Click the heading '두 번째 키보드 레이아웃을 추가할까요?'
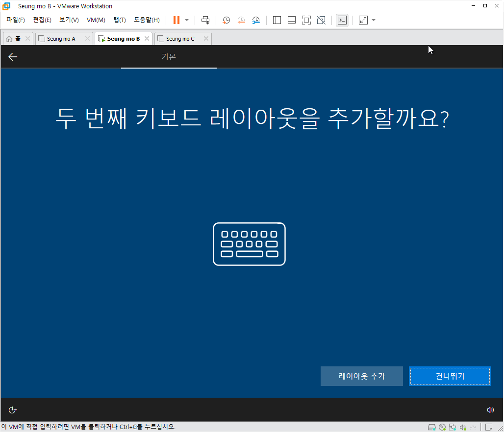This screenshot has height=432, width=504. (252, 119)
